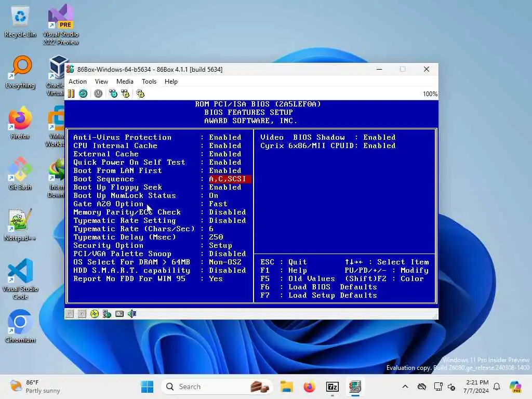532x399 pixels.
Task: Click the Boot Up Floppy Seek label
Action: point(117,187)
